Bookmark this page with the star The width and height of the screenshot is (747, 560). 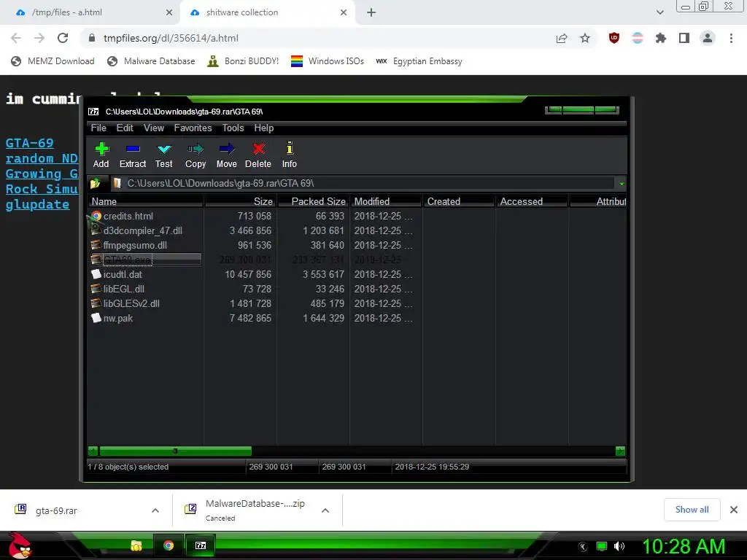(x=585, y=38)
